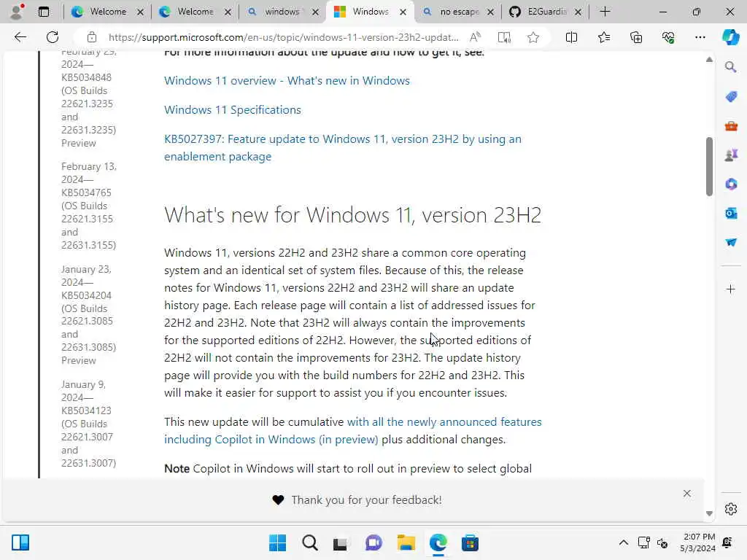
Task: Open clock and date flyout
Action: (697, 542)
